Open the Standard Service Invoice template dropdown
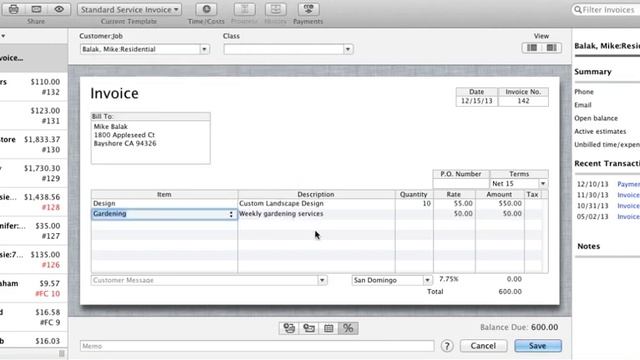Viewport: 640px width, 360px height. coord(130,9)
